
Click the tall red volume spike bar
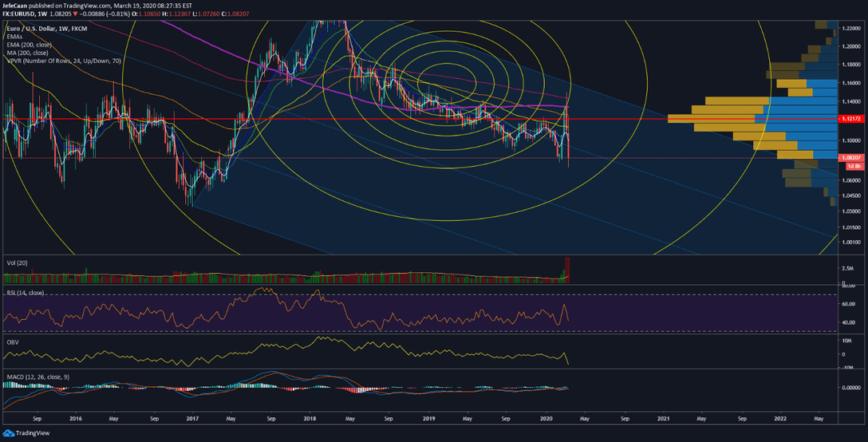click(x=567, y=270)
